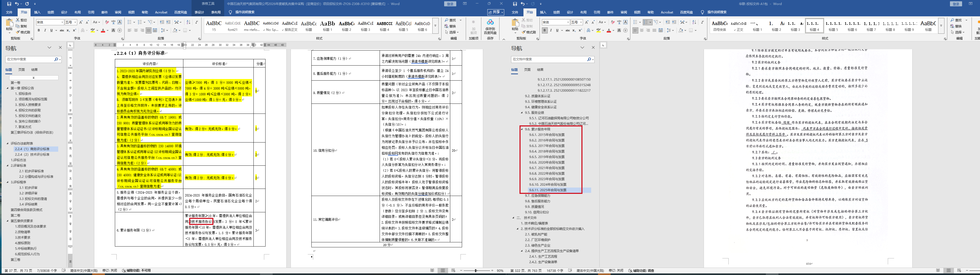Increase indent in right Word window

point(674,22)
